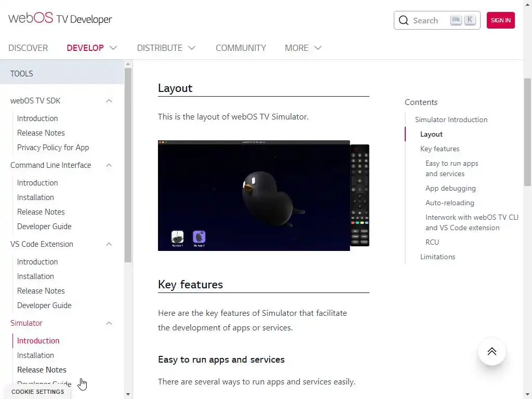Expand the DISTRIBUTE dropdown chevron
The image size is (532, 399).
pyautogui.click(x=192, y=48)
